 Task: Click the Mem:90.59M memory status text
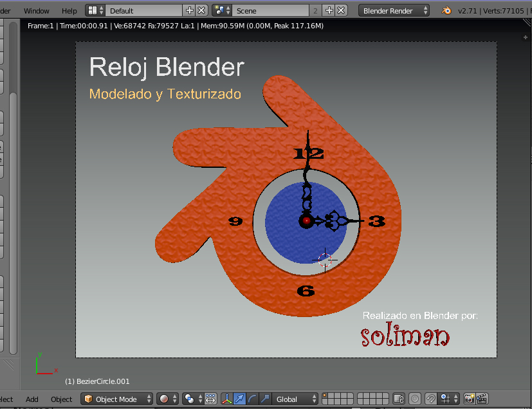(x=222, y=26)
